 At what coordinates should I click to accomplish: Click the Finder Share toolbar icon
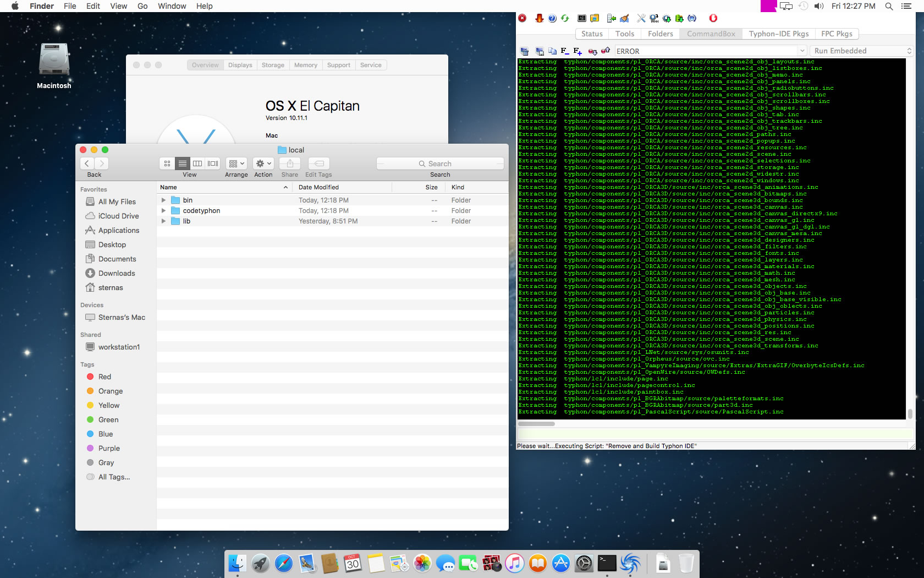click(290, 163)
